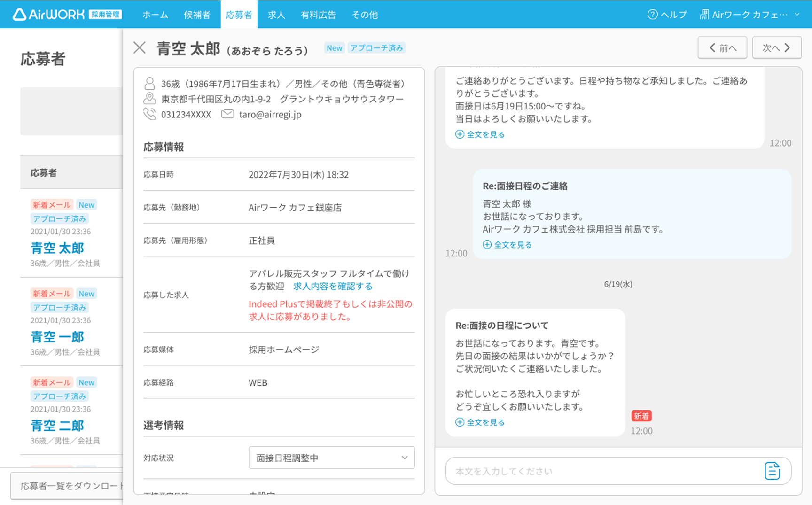Select applicant 青空 一郎 in list
The image size is (812, 505).
point(57,337)
